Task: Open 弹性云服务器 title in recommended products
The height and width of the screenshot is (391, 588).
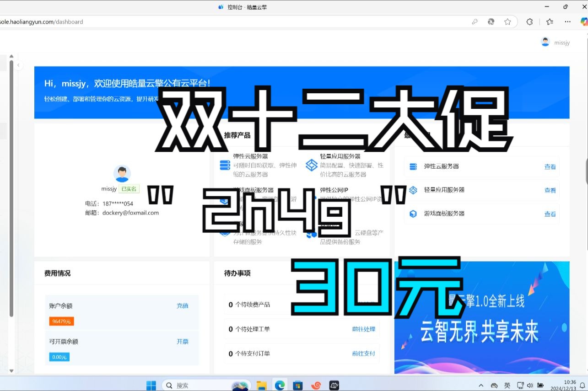Action: point(250,156)
